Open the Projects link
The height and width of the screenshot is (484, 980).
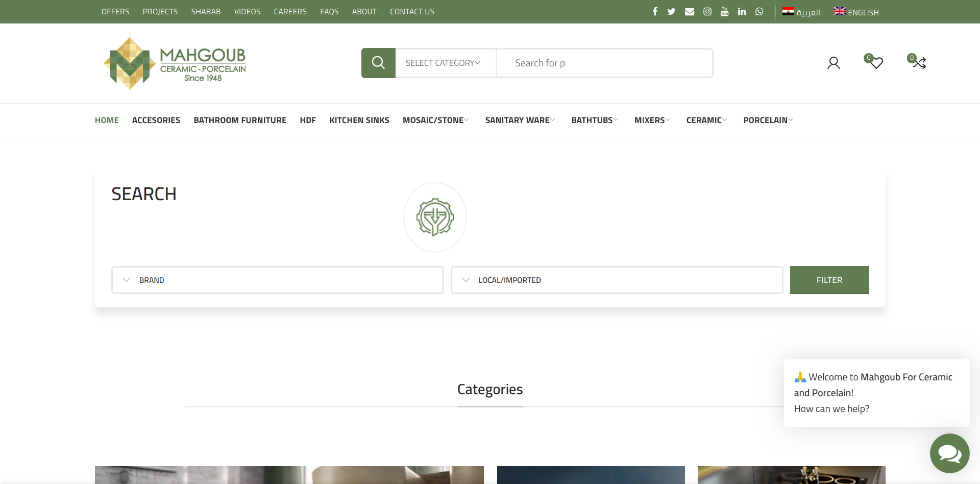click(x=160, y=11)
